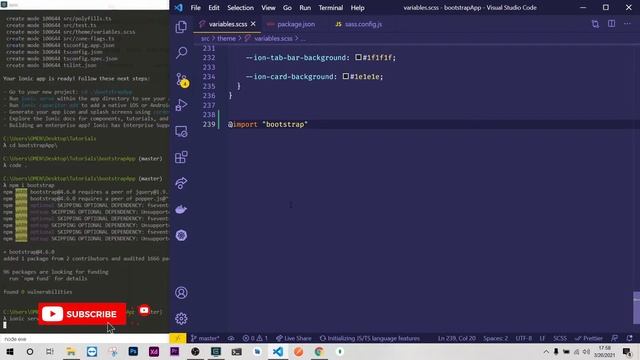Screen dimensions: 640x360
Task: Open the Go menu
Action: (x=287, y=8)
